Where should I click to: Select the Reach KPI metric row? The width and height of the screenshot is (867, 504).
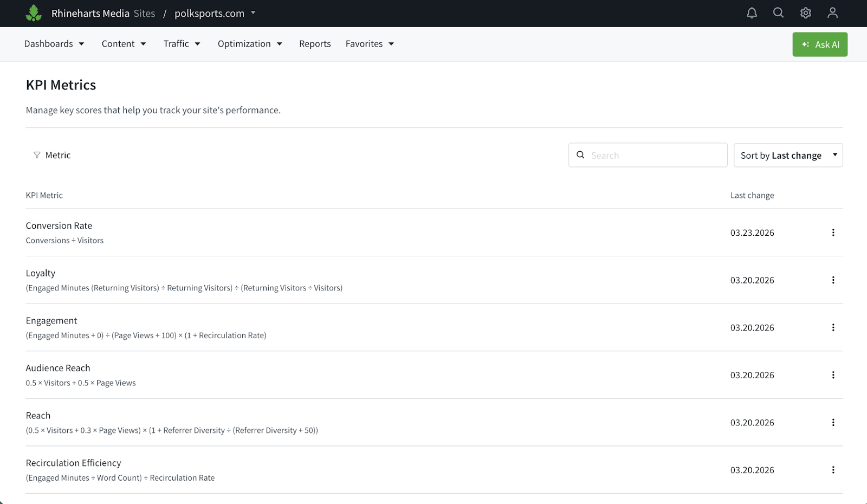(x=38, y=416)
